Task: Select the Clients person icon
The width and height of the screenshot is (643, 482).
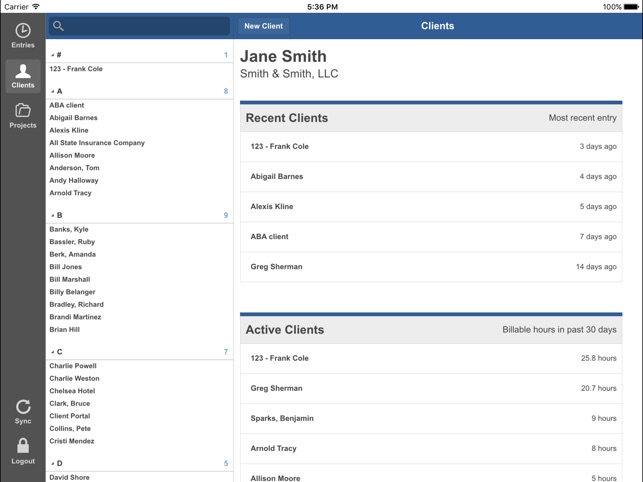Action: tap(23, 71)
